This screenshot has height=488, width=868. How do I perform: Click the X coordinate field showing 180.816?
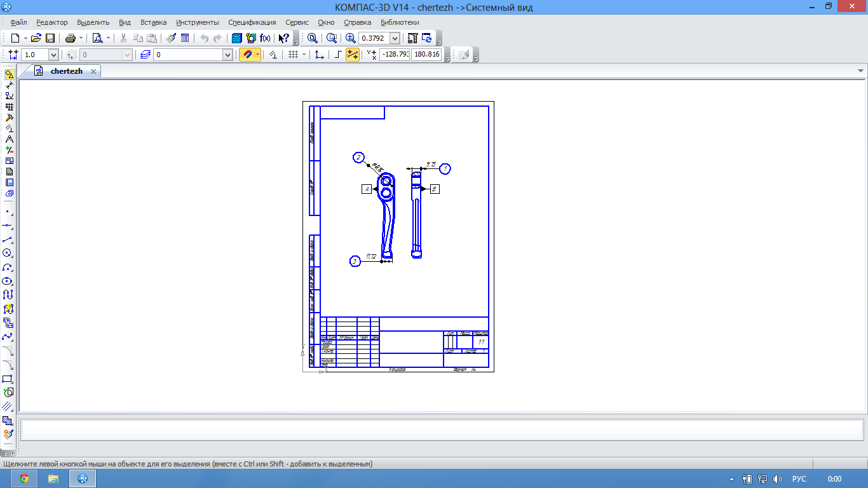click(426, 55)
